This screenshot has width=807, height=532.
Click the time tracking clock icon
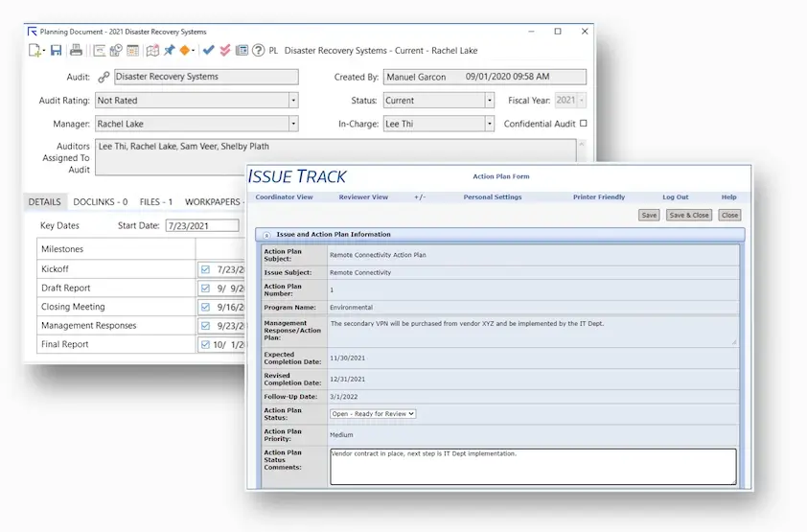pyautogui.click(x=116, y=51)
